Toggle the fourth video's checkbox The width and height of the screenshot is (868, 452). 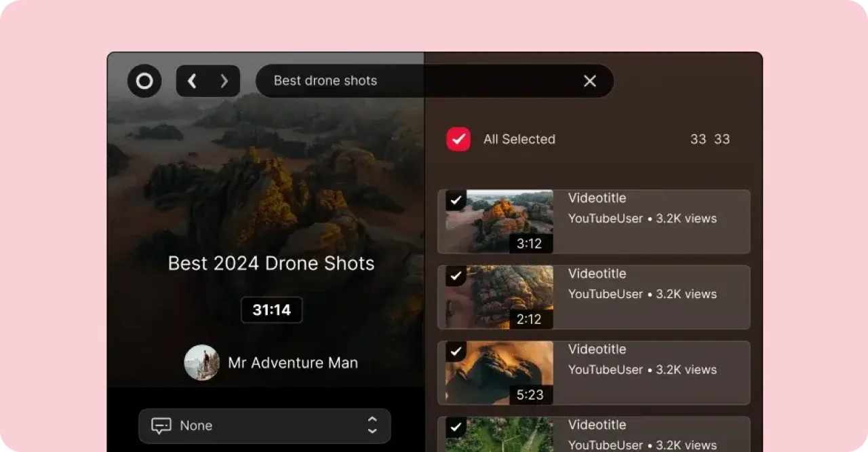[456, 427]
